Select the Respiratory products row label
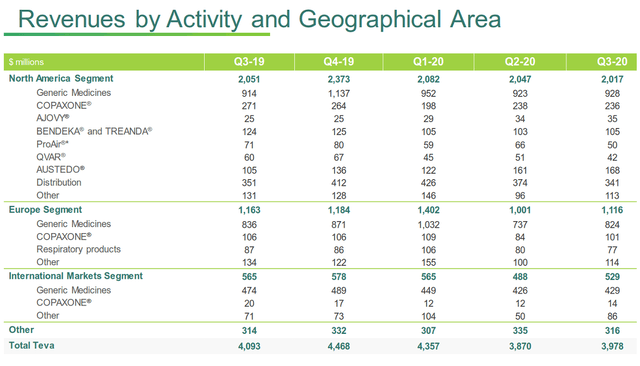This screenshot has height=366, width=640. (78, 249)
